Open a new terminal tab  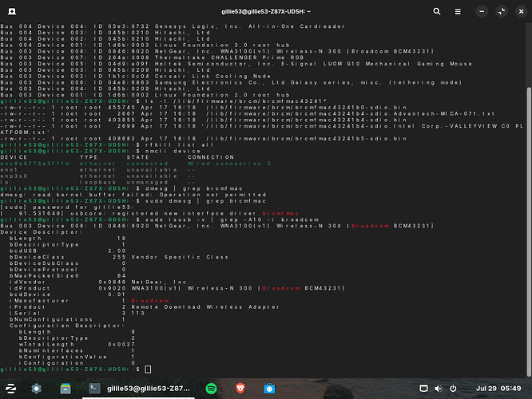(12, 11)
